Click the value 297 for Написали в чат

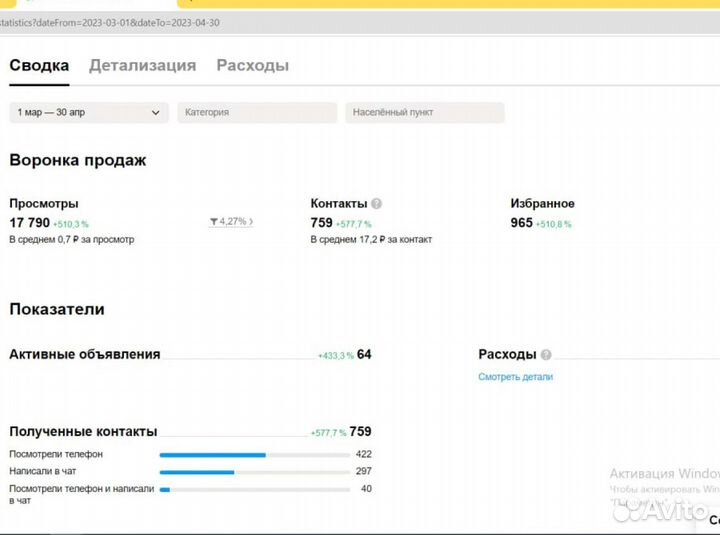pos(364,471)
